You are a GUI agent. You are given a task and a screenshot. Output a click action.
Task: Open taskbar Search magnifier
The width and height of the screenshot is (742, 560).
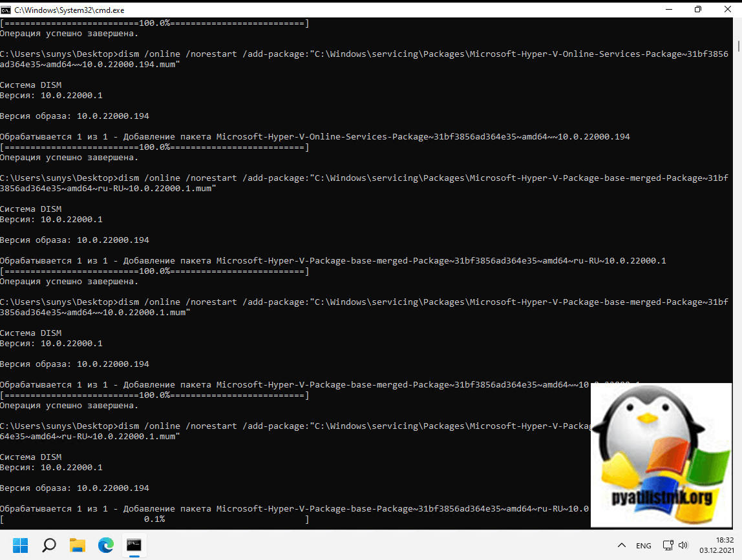[48, 545]
